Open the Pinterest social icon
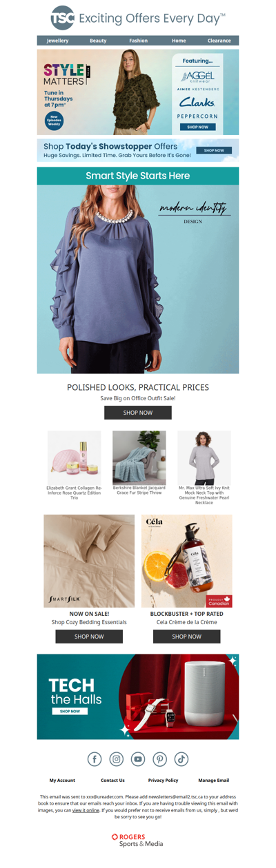The width and height of the screenshot is (276, 868). click(159, 759)
